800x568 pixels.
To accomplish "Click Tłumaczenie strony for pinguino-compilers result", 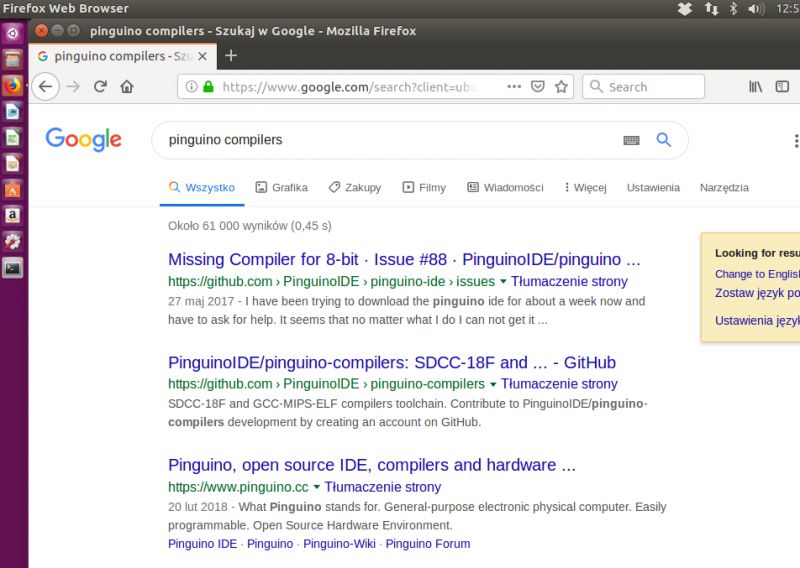I will coord(559,384).
